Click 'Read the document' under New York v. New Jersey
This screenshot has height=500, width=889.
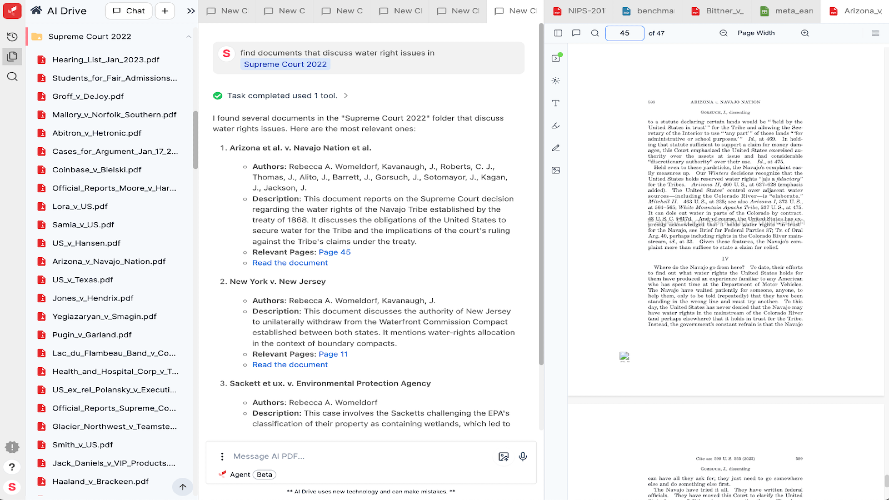pos(290,365)
